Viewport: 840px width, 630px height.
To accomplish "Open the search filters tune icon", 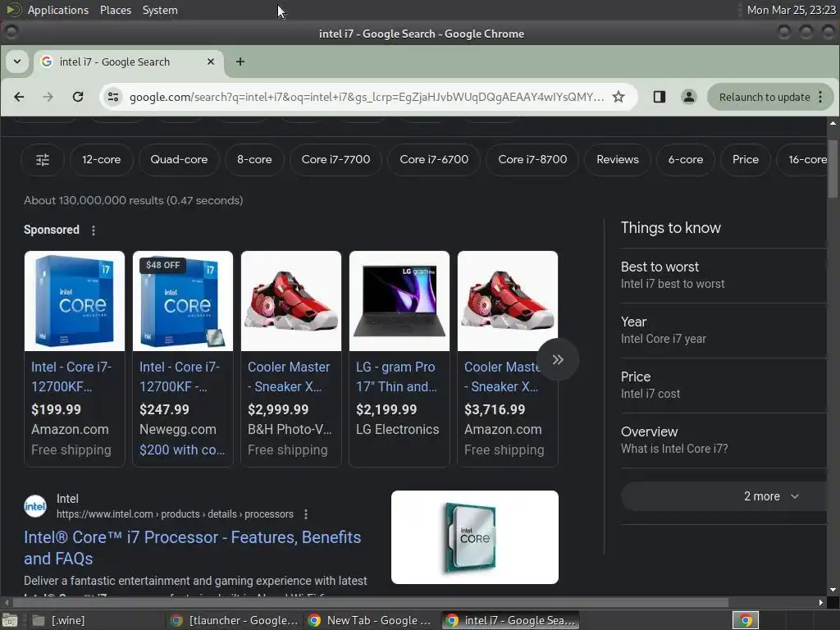I will [x=43, y=160].
